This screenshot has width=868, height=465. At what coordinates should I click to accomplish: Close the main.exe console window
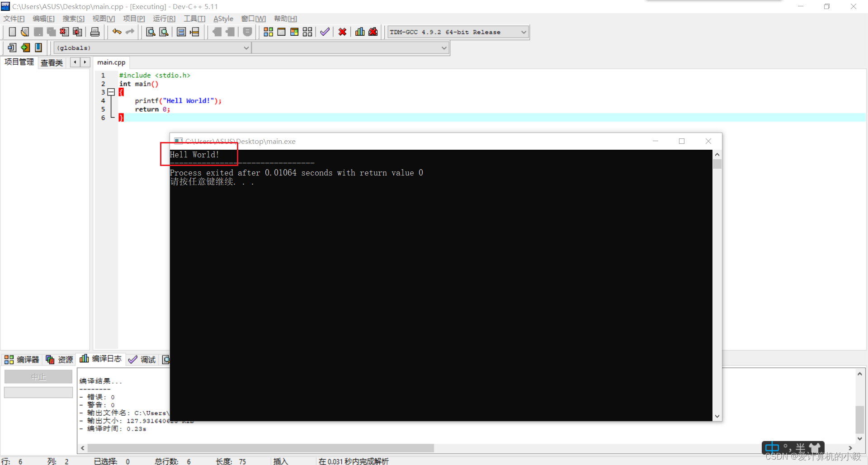(x=708, y=141)
